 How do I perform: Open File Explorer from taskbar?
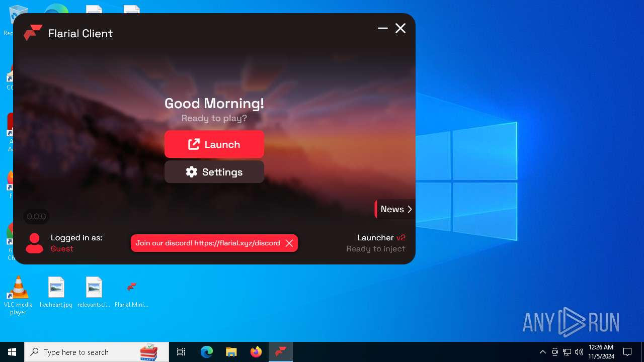231,352
